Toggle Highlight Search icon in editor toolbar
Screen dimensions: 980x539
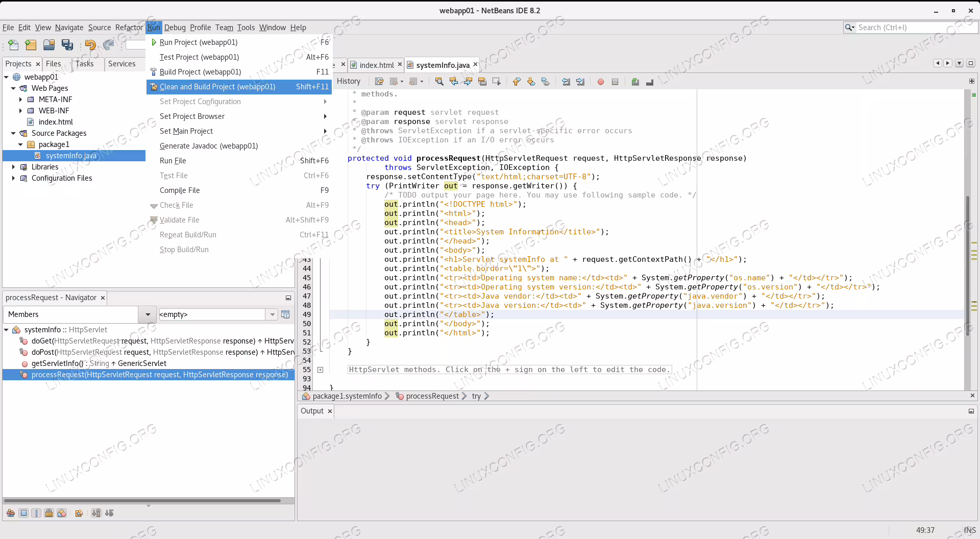482,81
